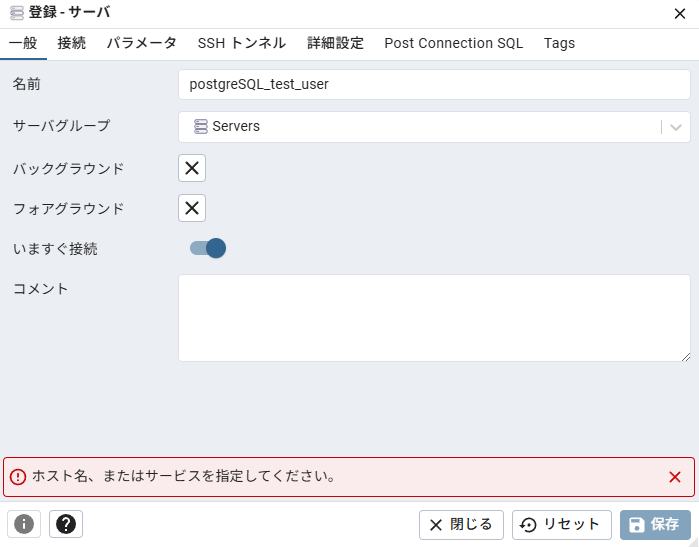The image size is (699, 547).
Task: Click the ホスト名 error message text
Action: [x=184, y=477]
